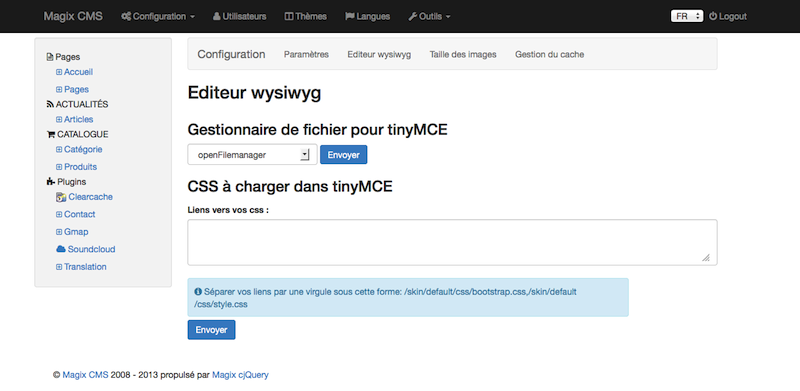800x391 pixels.
Task: Click the power icon beside Logout
Action: pyautogui.click(x=713, y=16)
